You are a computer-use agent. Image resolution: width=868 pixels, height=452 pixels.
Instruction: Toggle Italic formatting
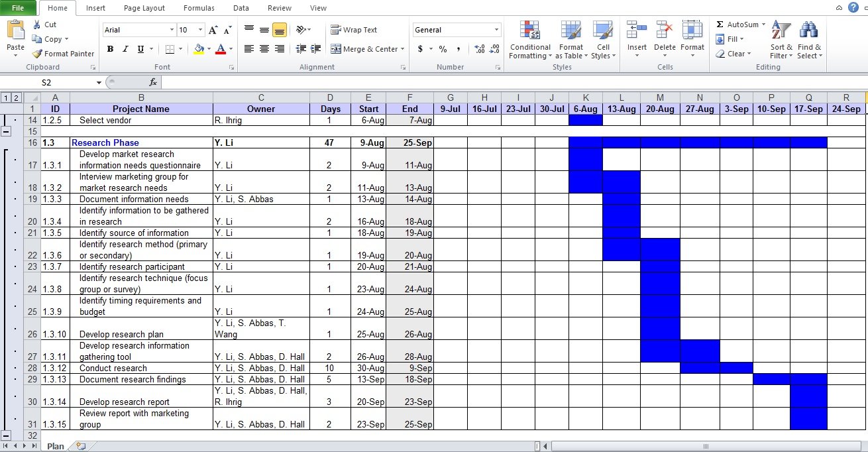tap(125, 49)
